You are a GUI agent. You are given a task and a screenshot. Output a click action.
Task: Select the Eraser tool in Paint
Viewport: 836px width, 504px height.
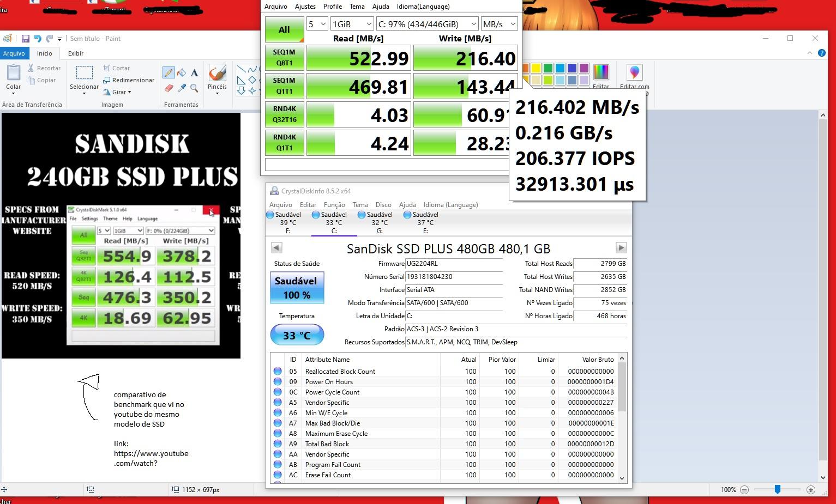click(169, 88)
